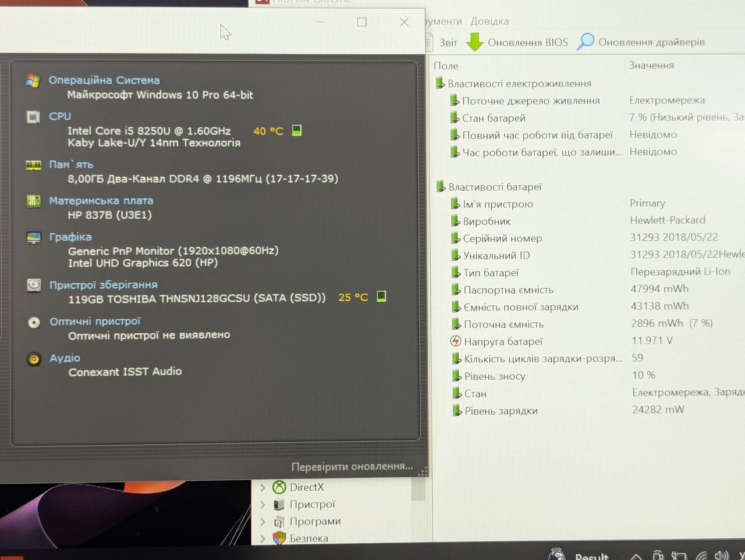The height and width of the screenshot is (560, 745).
Task: Expand the DirectX tree node
Action: coord(262,487)
